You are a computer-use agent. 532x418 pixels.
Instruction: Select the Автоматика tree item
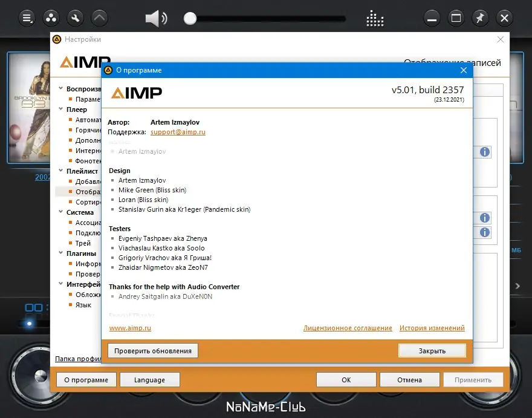coord(88,120)
